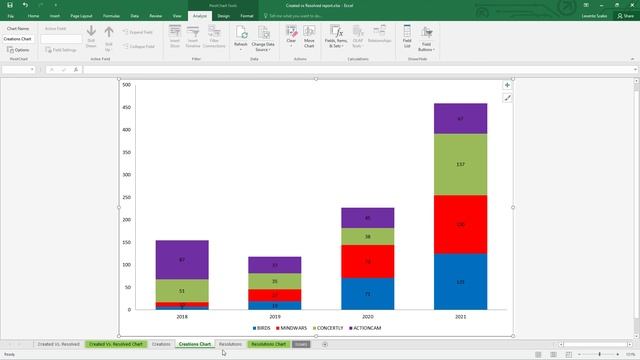Collapse the ribbon using the chevron arrow
Image resolution: width=640 pixels, height=360 pixels.
632,59
